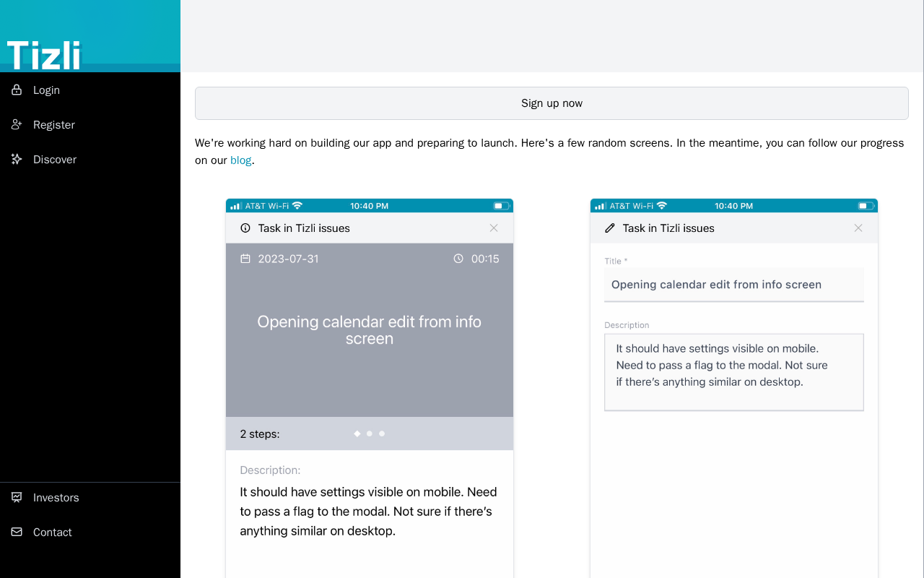Click the info icon in left task header
The image size is (924, 578).
point(245,228)
